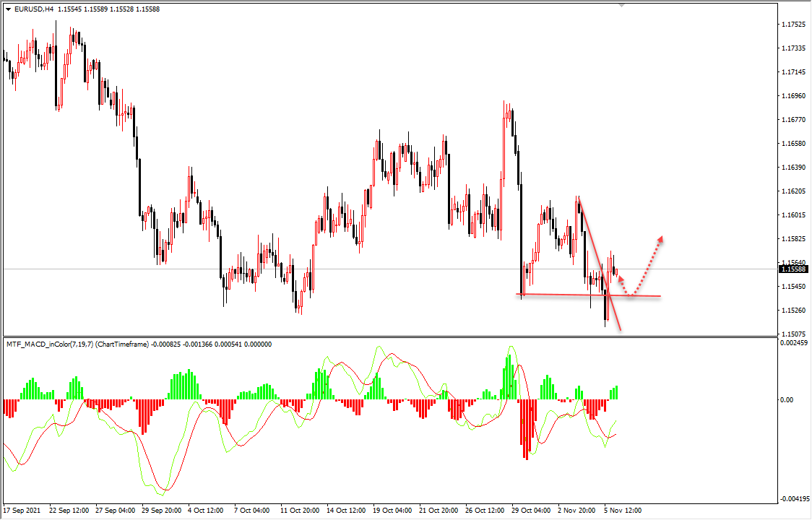Click the MACD 0.00 level label
Image resolution: width=812 pixels, height=520 pixels.
[x=788, y=399]
